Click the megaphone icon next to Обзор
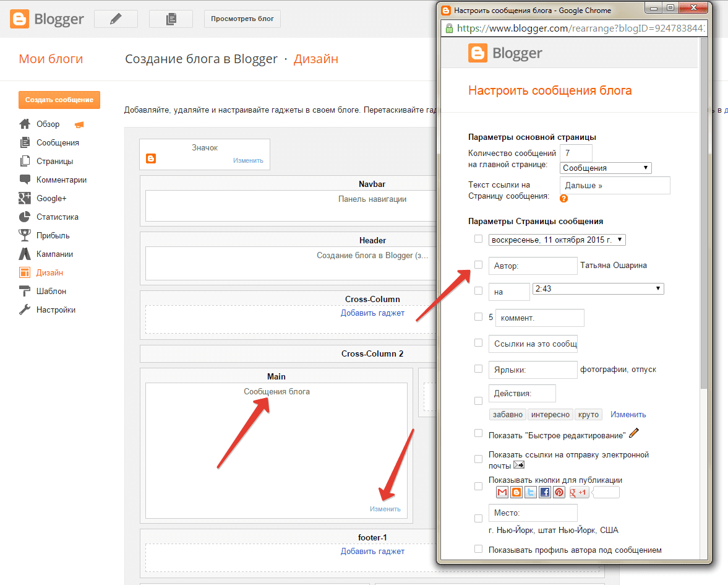The width and height of the screenshot is (728, 585). (79, 124)
